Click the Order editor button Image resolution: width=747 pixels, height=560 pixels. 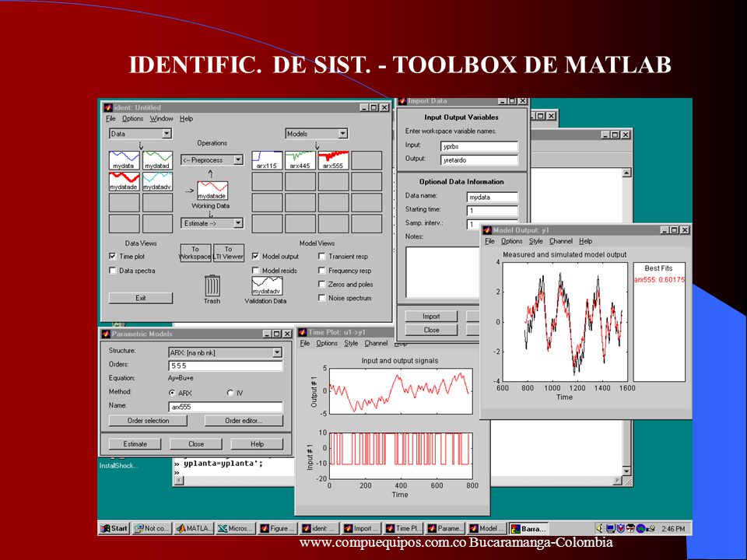coord(244,421)
